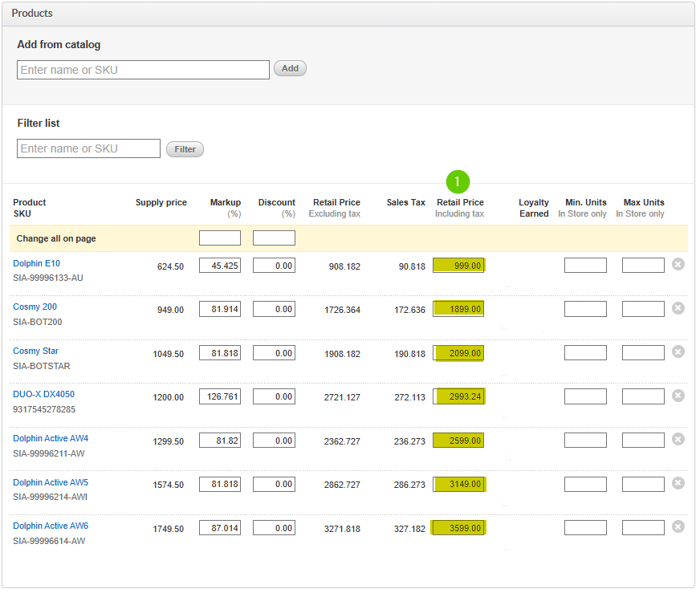Remove the Dolphin Active AW6 row
This screenshot has height=593, width=700.
click(678, 527)
